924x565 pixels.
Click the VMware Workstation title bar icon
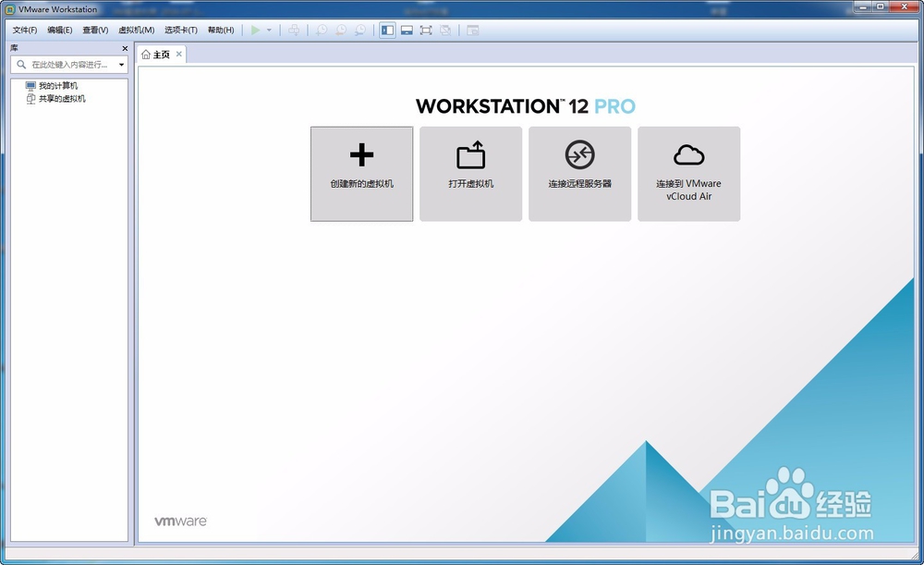(x=10, y=9)
